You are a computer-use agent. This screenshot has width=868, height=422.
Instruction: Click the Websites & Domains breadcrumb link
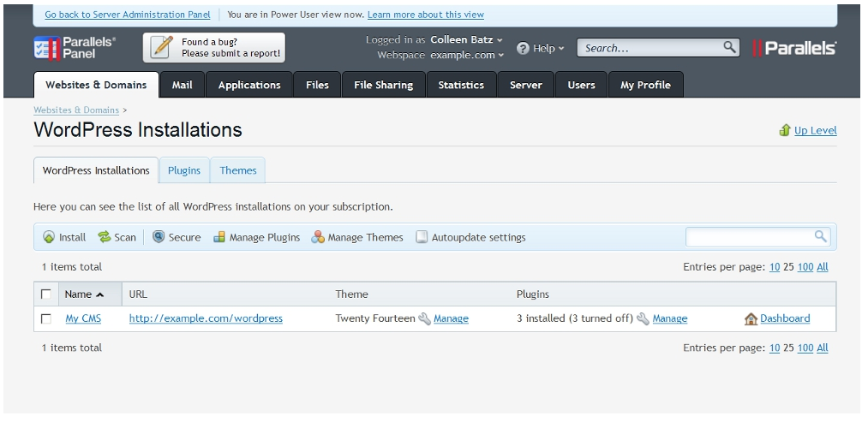76,110
